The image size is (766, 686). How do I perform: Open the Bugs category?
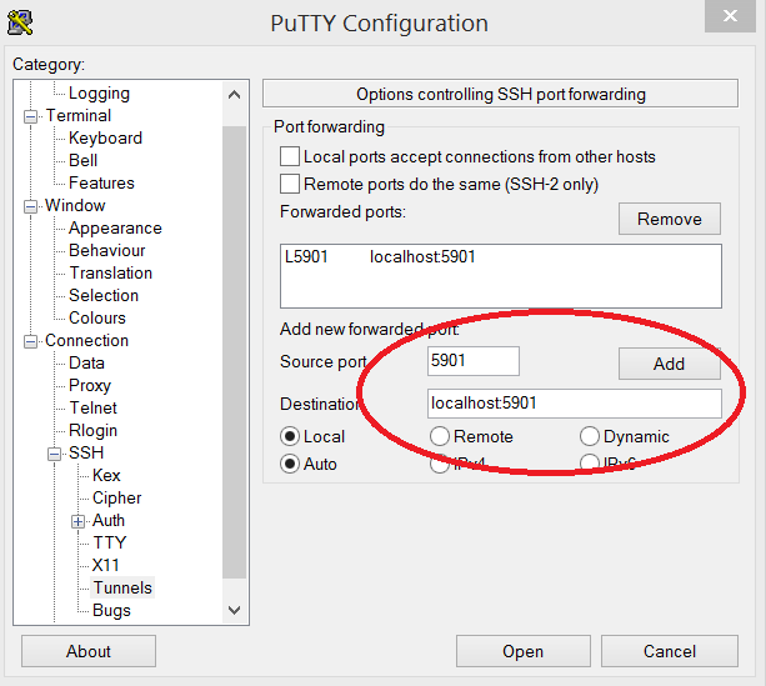coord(111,610)
